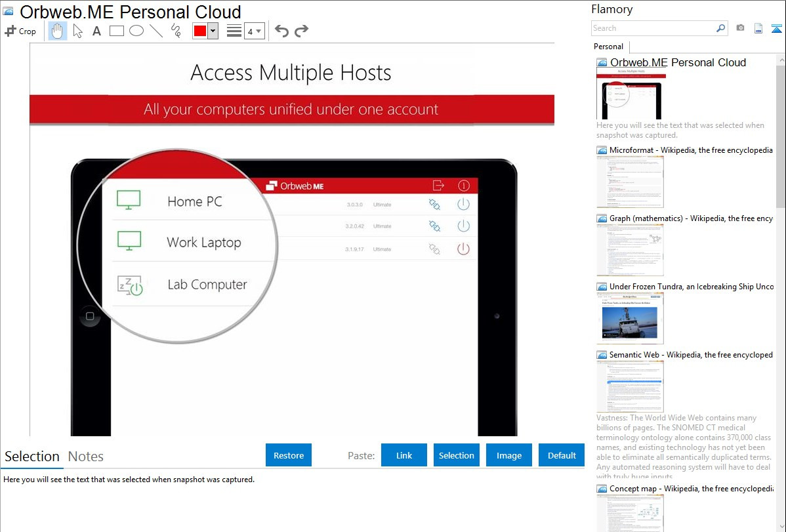Image resolution: width=786 pixels, height=532 pixels.
Task: Redo the last annotation
Action: pyautogui.click(x=301, y=31)
